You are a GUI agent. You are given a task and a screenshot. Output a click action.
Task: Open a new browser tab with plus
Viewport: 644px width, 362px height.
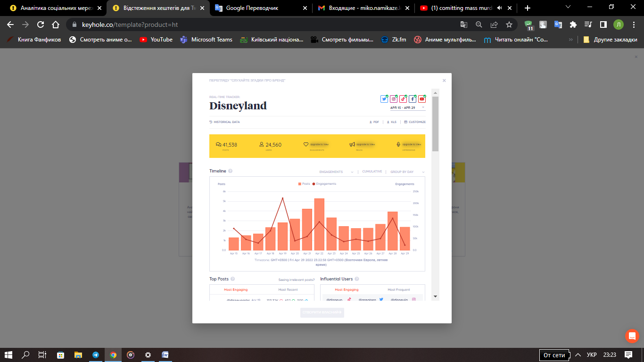[527, 8]
